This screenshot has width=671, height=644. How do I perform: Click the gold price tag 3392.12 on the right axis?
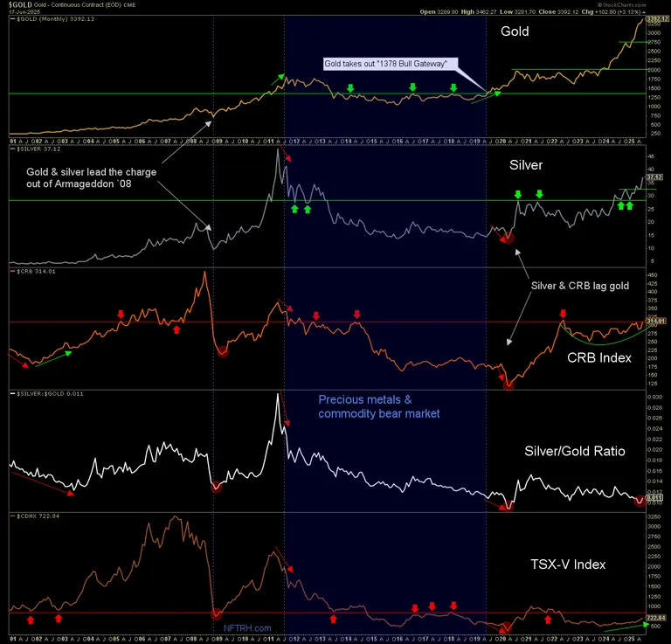[656, 18]
